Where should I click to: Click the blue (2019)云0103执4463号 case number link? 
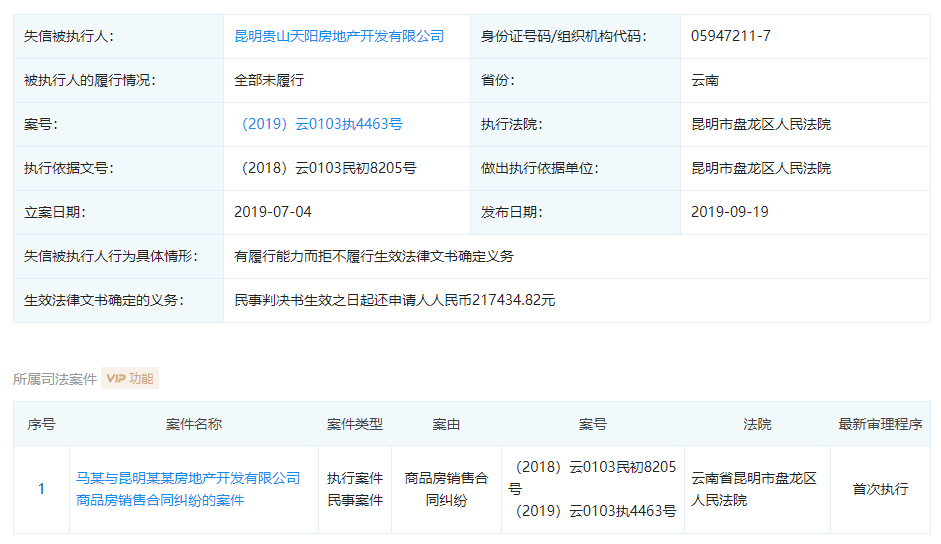click(318, 124)
